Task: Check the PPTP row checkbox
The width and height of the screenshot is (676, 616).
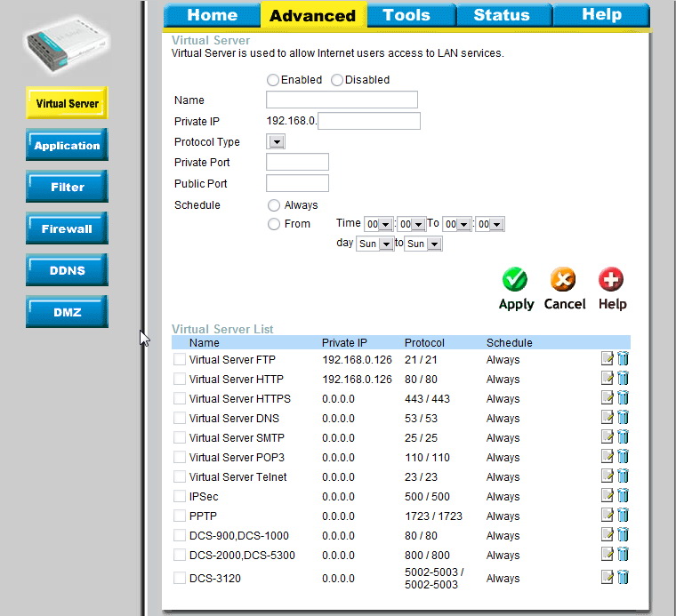Action: point(180,516)
